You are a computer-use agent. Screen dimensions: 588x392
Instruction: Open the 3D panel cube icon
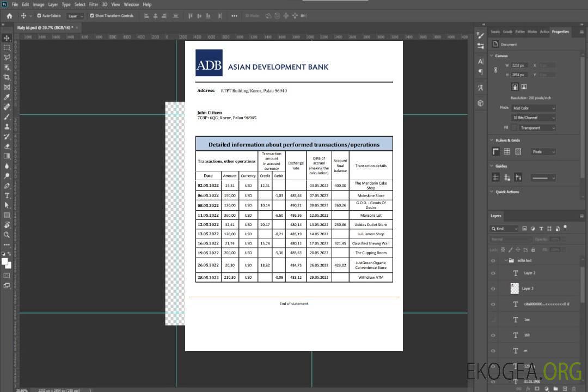tap(480, 103)
